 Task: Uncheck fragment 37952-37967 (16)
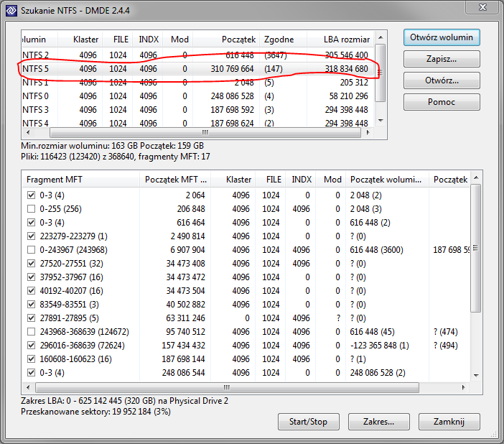tap(31, 277)
